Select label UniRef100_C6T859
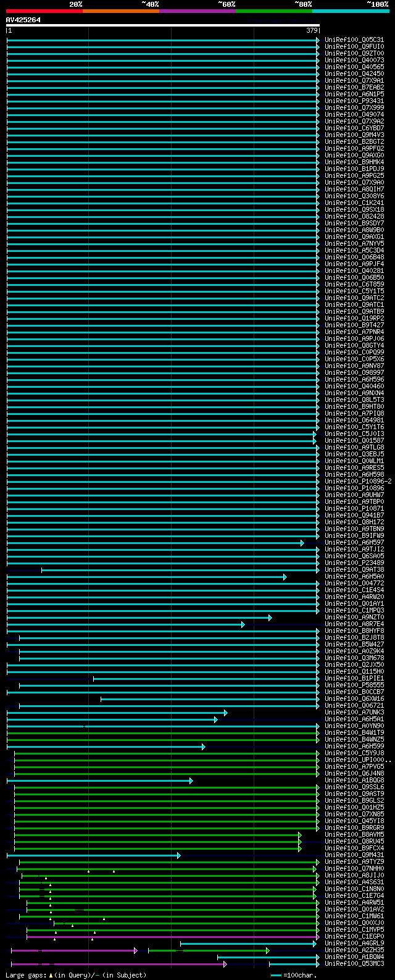Screen dimensions: 395x980 pyautogui.click(x=354, y=284)
